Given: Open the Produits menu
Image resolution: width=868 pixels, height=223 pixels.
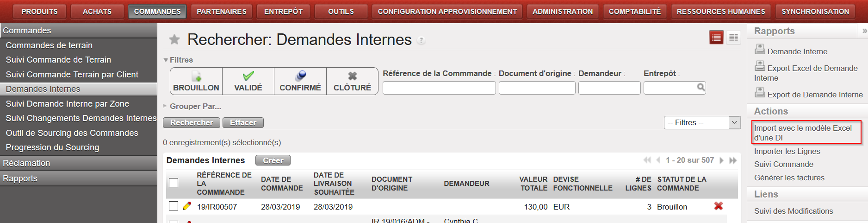Looking at the screenshot, I should (39, 11).
